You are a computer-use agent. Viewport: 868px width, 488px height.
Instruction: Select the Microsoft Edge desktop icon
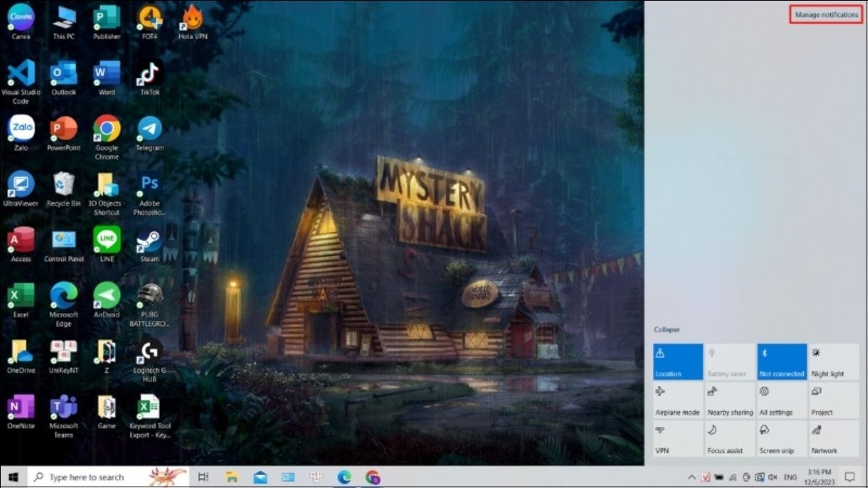pyautogui.click(x=64, y=304)
